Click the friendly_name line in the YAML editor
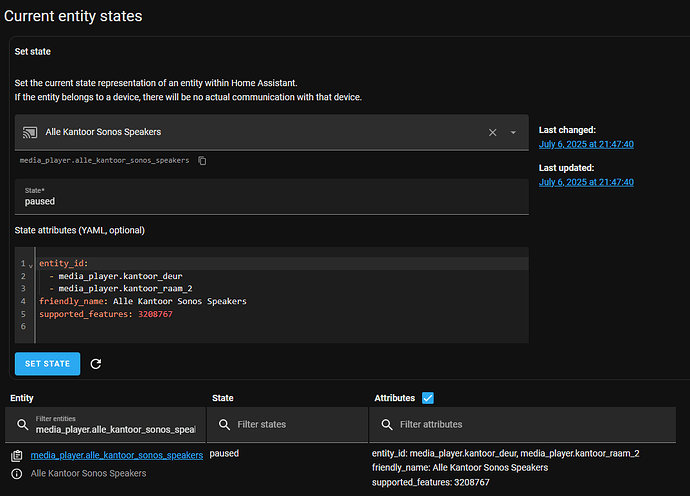 coord(143,301)
